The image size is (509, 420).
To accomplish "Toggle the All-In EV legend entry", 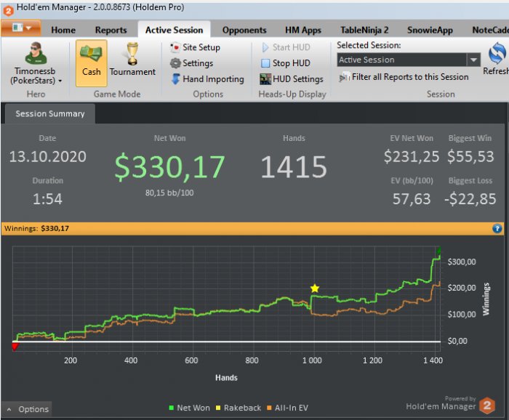I will (287, 408).
